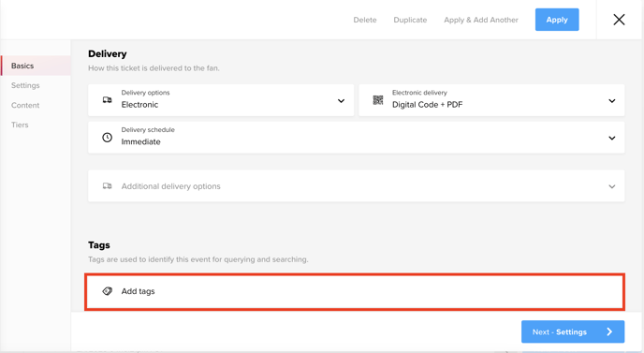The image size is (644, 353).
Task: Click the Tags section heading
Action: (99, 245)
